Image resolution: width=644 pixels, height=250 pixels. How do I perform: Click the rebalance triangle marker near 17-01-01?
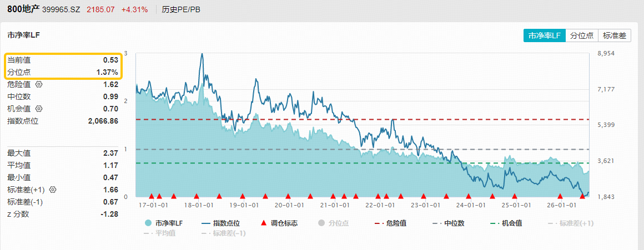point(151,196)
